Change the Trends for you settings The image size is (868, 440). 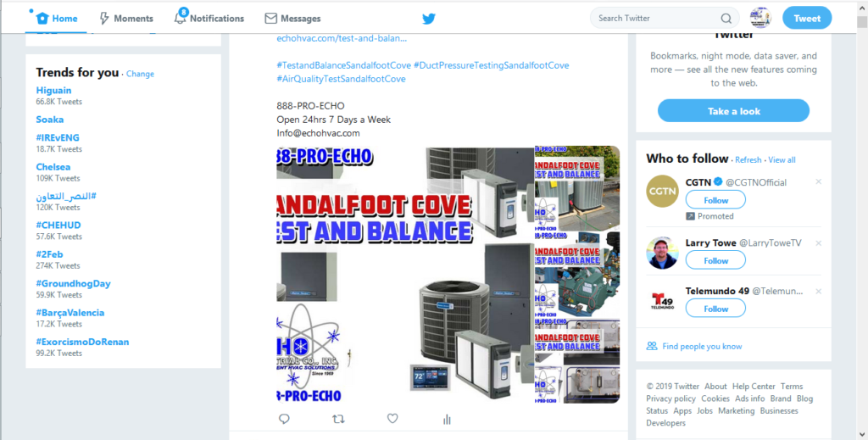coord(140,74)
